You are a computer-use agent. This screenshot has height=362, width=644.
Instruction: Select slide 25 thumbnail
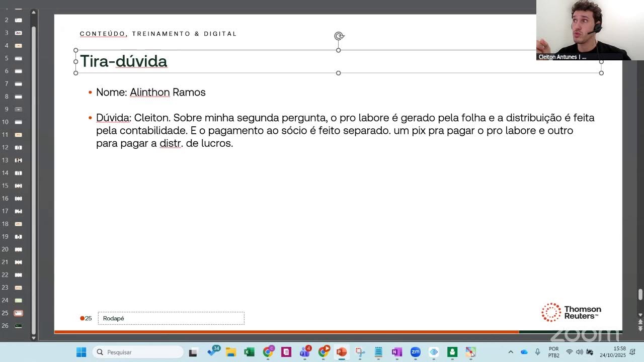tap(18, 313)
